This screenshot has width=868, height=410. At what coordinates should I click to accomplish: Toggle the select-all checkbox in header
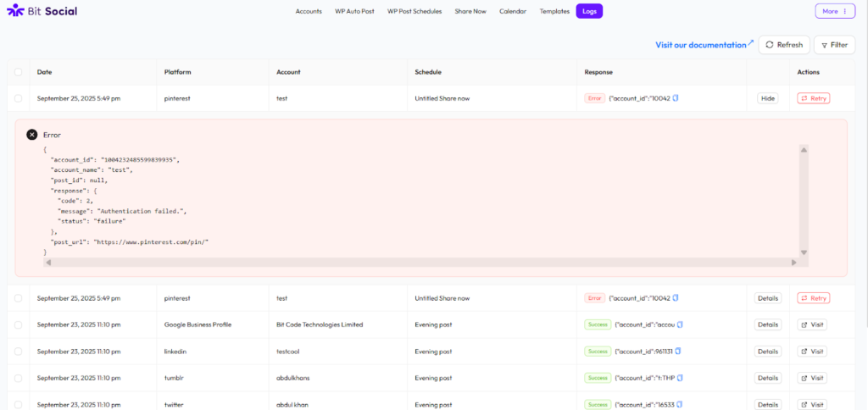19,72
